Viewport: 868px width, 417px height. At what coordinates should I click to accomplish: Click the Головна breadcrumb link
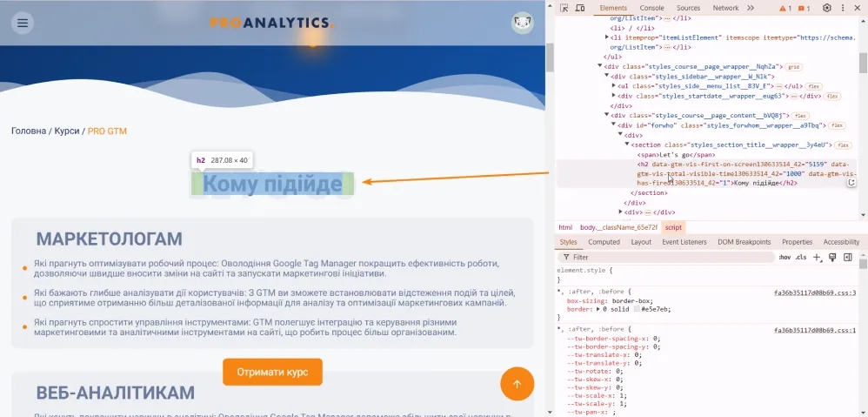tap(29, 131)
